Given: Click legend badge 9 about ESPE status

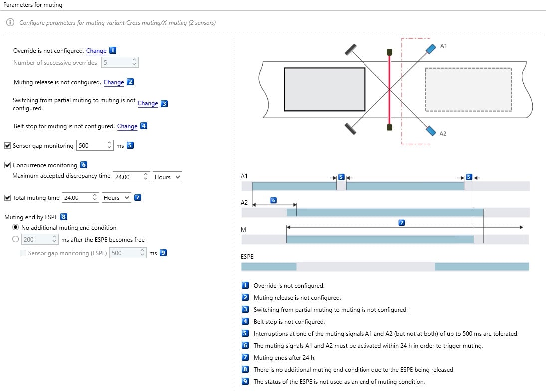Looking at the screenshot, I should point(245,381).
